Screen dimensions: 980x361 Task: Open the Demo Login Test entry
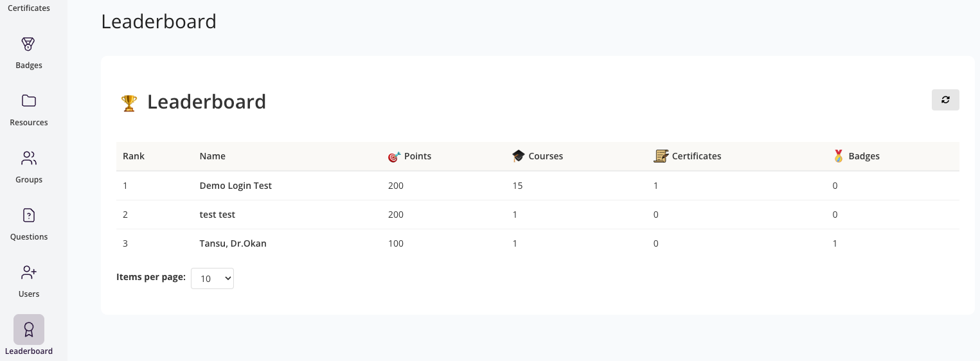point(235,186)
